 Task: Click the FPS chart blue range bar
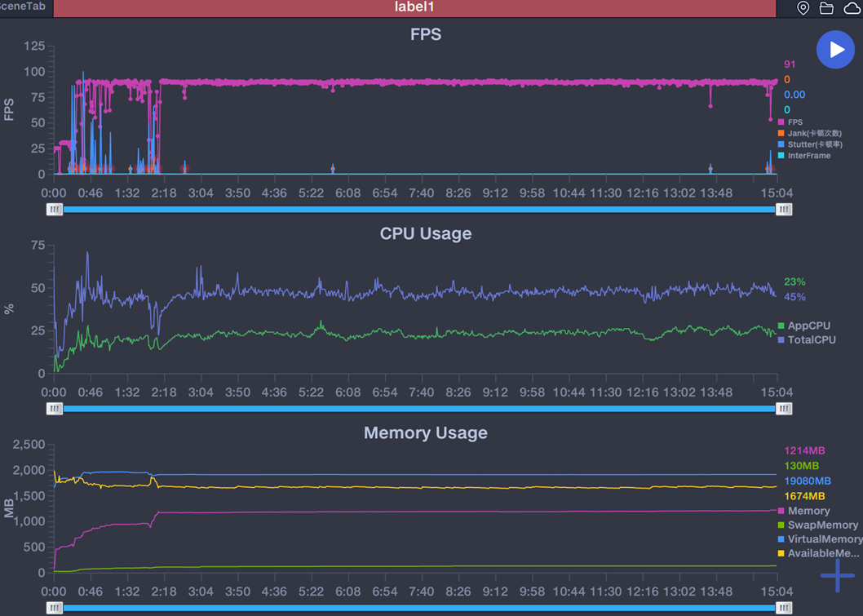(x=418, y=209)
